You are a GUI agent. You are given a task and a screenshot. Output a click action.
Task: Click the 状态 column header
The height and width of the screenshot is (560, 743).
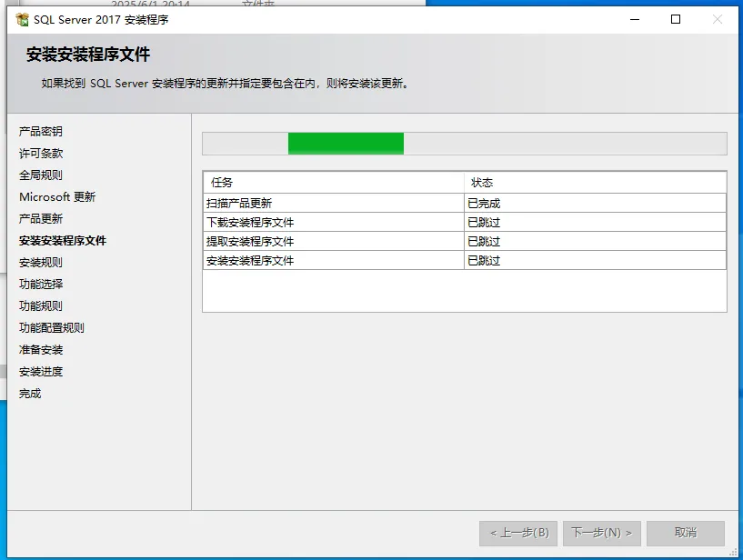click(x=595, y=183)
